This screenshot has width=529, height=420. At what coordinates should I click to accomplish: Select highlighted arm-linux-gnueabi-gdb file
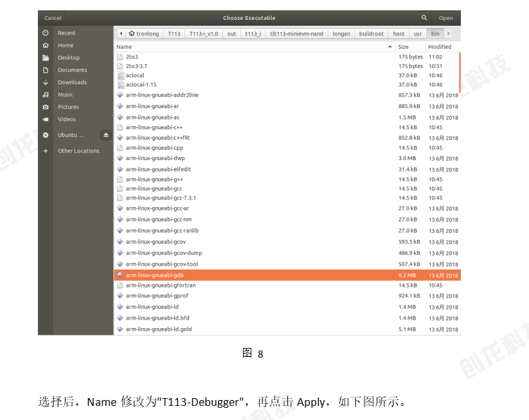point(287,275)
